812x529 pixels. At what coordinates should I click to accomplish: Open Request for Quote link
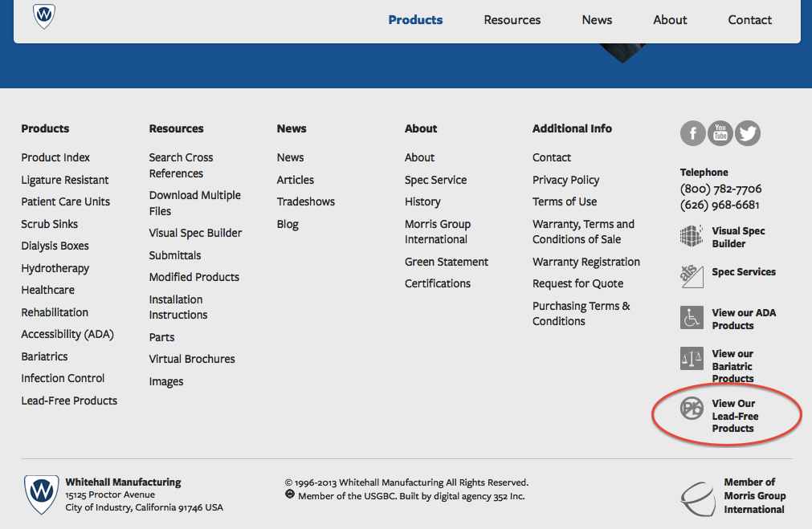(578, 283)
